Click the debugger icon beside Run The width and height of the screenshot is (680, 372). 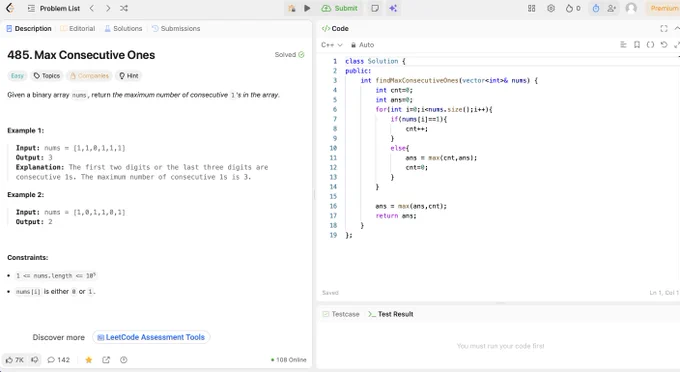(292, 8)
